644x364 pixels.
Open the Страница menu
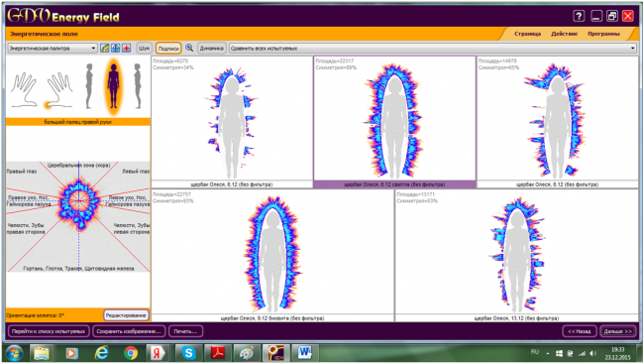[x=527, y=34]
